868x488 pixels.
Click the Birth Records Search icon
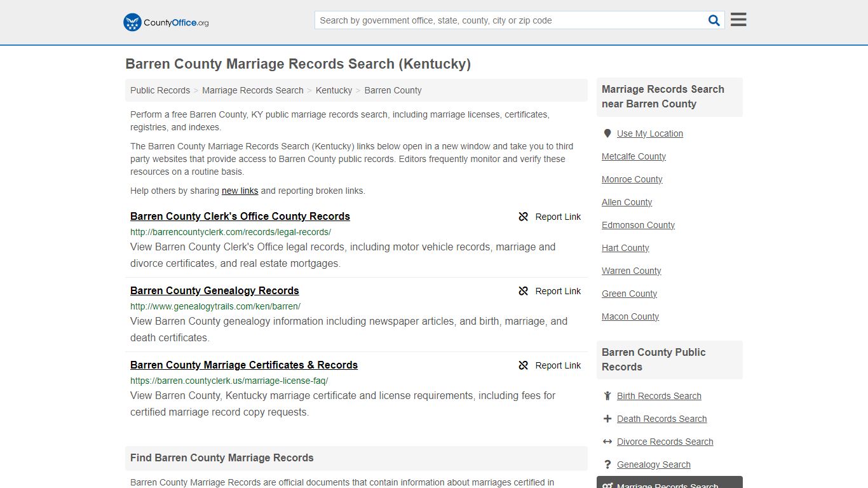pos(607,396)
